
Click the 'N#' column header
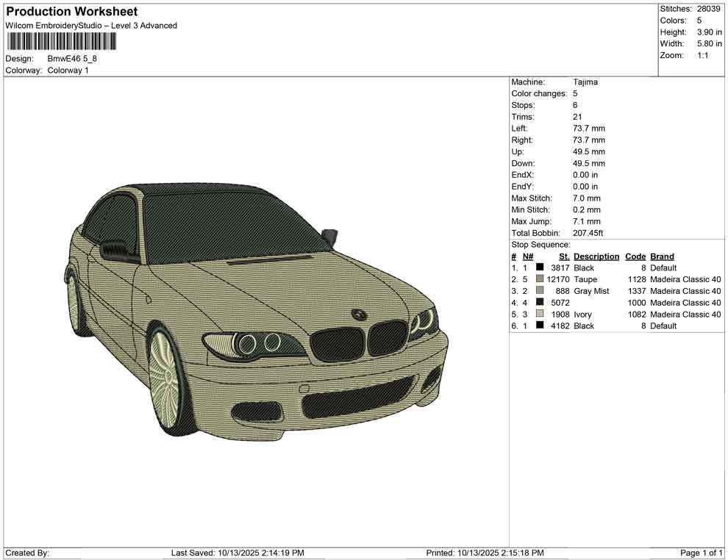[528, 256]
